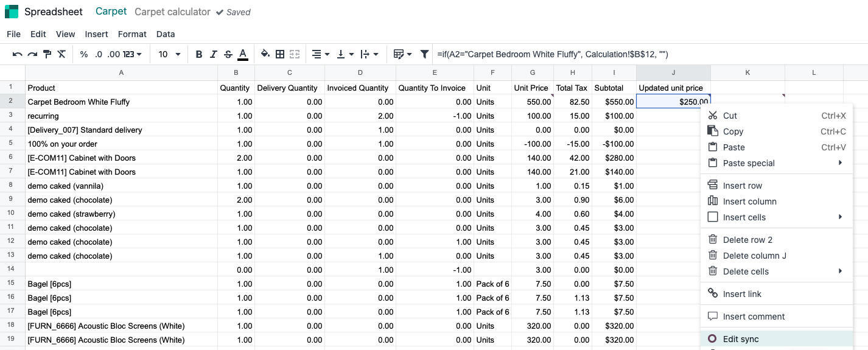The width and height of the screenshot is (868, 350).
Task: Click Insert comment option
Action: 754,317
